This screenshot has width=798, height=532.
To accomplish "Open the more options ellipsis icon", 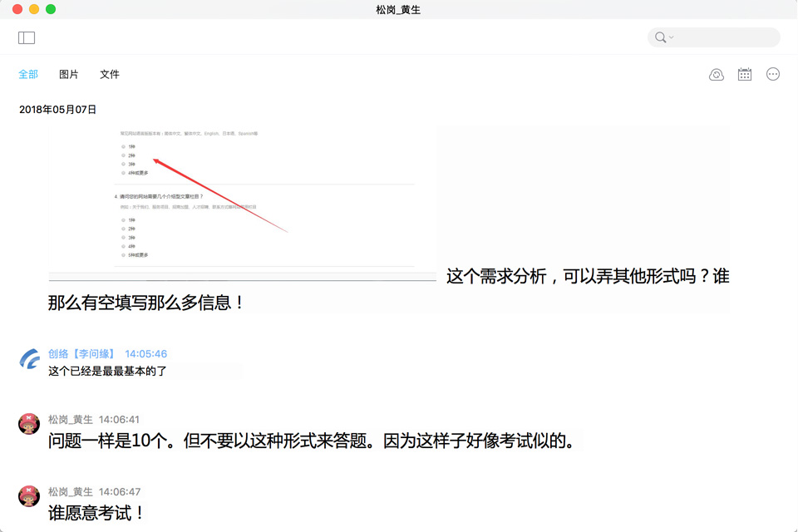I will click(772, 74).
